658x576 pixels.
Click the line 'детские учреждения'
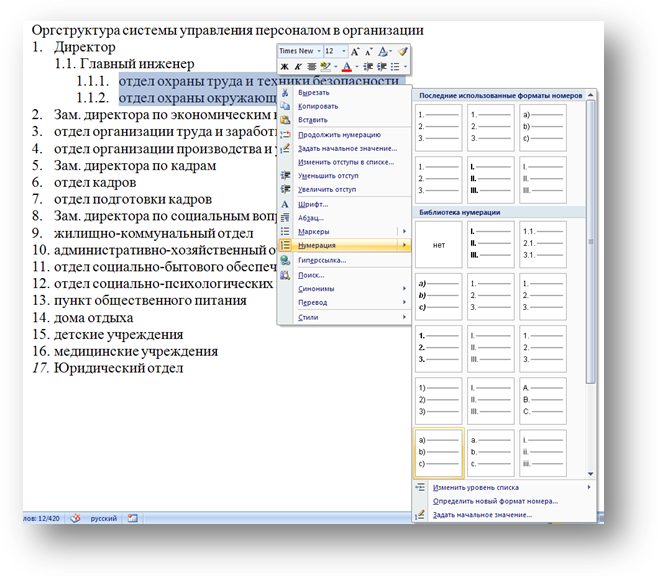click(119, 335)
